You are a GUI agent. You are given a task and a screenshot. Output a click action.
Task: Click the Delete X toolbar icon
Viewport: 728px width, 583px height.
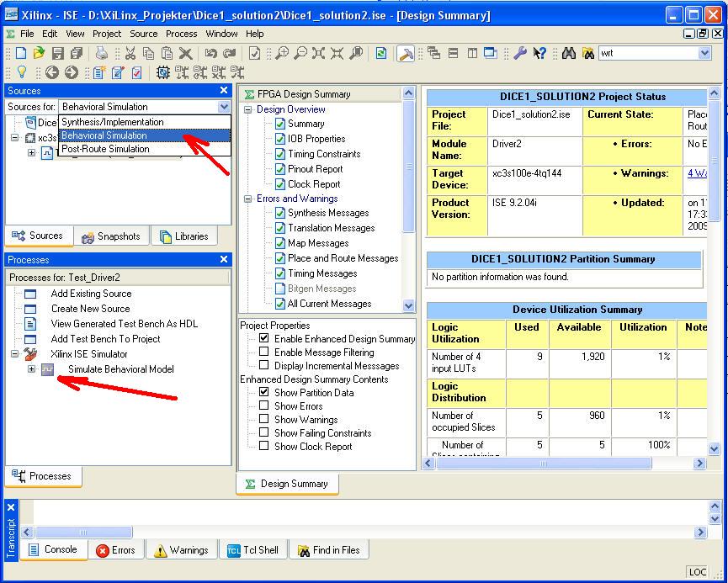click(186, 53)
